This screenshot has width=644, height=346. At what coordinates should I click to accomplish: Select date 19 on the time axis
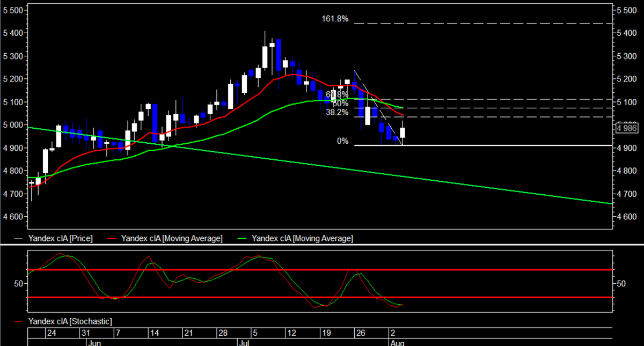[x=326, y=333]
